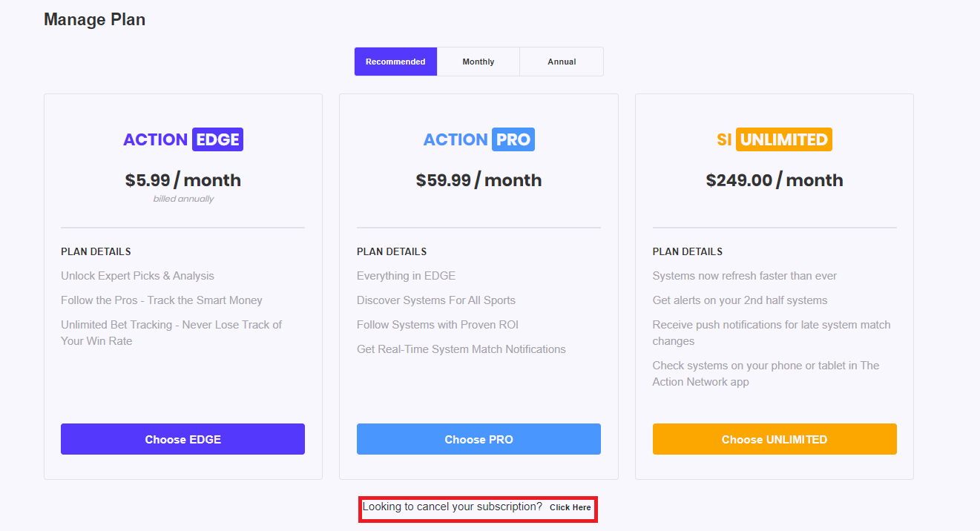Screen dimensions: 980x531
Task: Click the ACTION PRO plan logo
Action: (479, 139)
